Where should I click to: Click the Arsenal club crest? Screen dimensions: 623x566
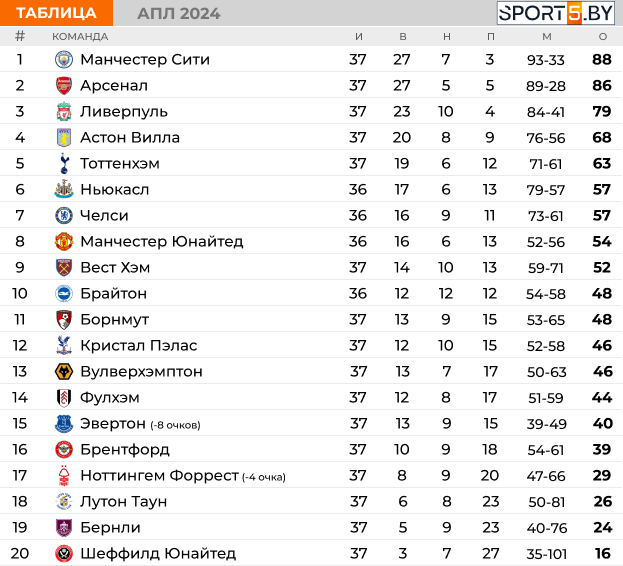[64, 86]
